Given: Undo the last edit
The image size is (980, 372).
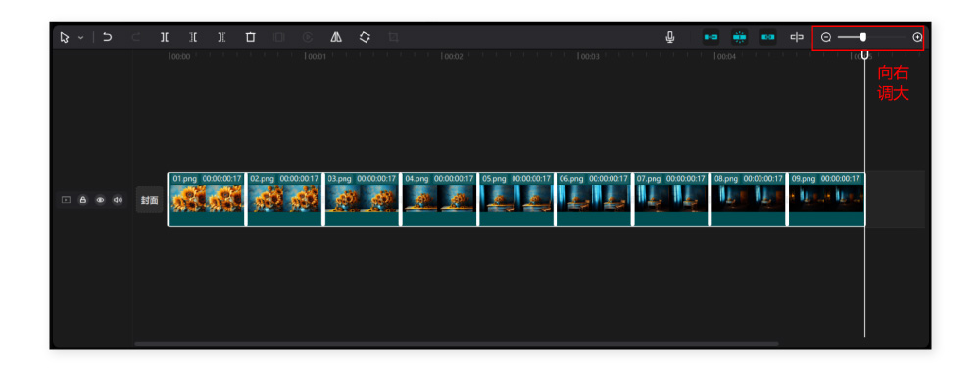Looking at the screenshot, I should [x=108, y=37].
